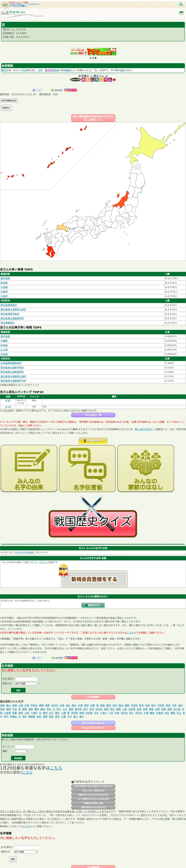The height and width of the screenshot is (868, 186).
Task: Click Instagram フォローする above green 名字検索 panel
Action: [x=71, y=658]
